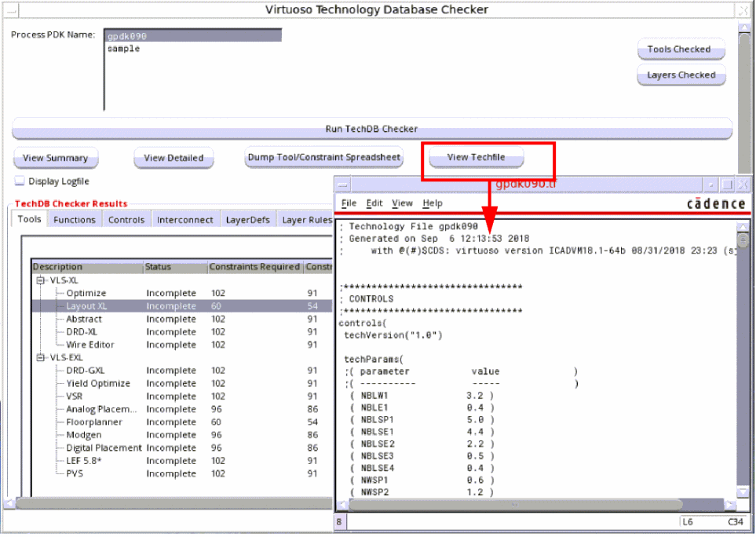Open the File menu in techfile viewer
Image resolution: width=756 pixels, height=537 pixels.
349,203
